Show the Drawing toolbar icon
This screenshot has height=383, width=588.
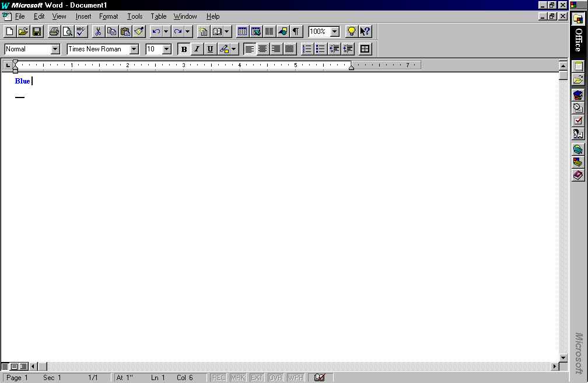pyautogui.click(x=283, y=32)
